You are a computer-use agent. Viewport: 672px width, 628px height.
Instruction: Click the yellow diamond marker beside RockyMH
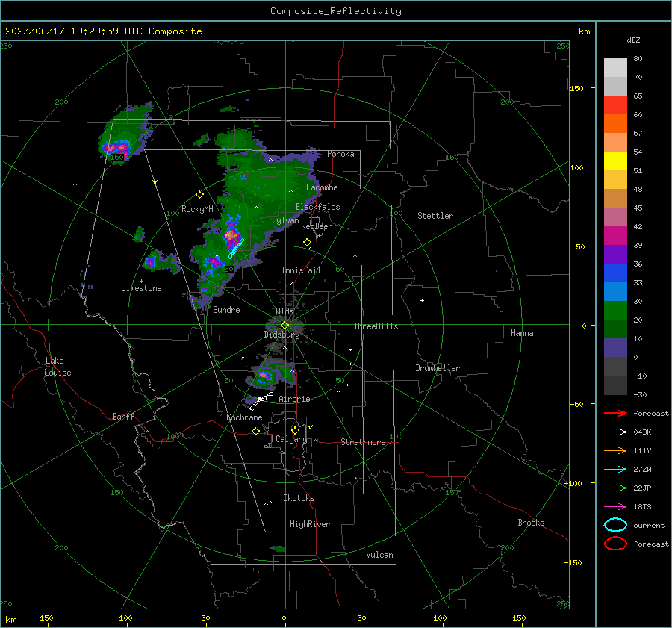coord(199,195)
